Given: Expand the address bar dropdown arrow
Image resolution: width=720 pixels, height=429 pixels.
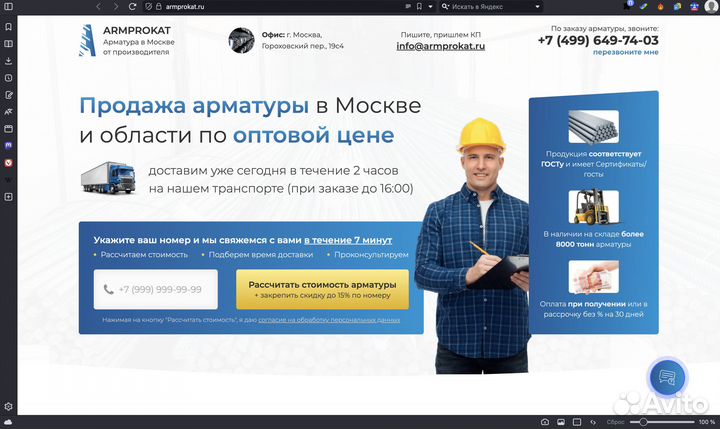Looking at the screenshot, I should pos(430,6).
